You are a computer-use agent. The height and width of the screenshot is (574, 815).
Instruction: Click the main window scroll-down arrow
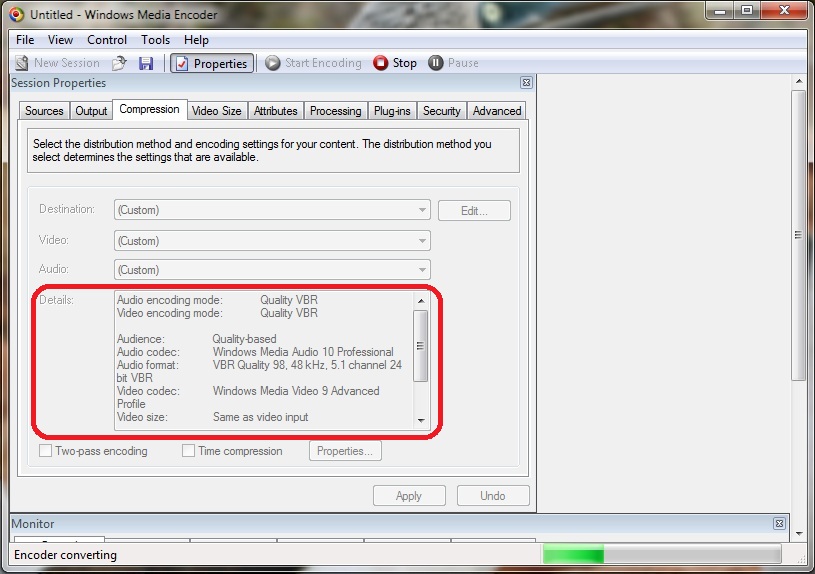(799, 533)
